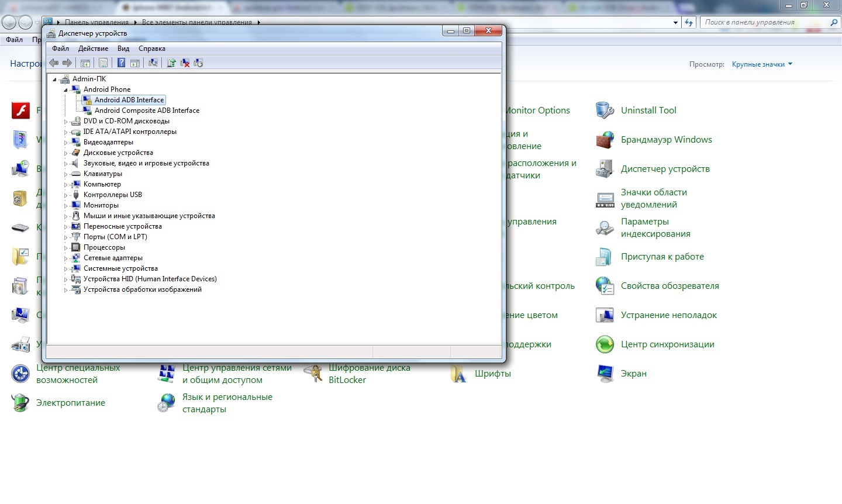
Task: Select Android Composite ADB Interface device
Action: pos(147,111)
